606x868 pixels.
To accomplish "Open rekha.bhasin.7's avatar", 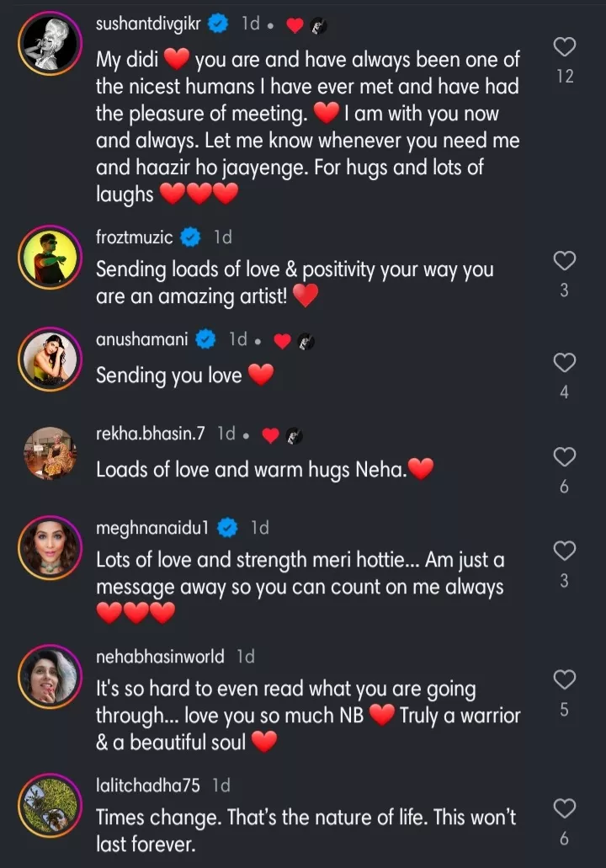I will (x=50, y=453).
